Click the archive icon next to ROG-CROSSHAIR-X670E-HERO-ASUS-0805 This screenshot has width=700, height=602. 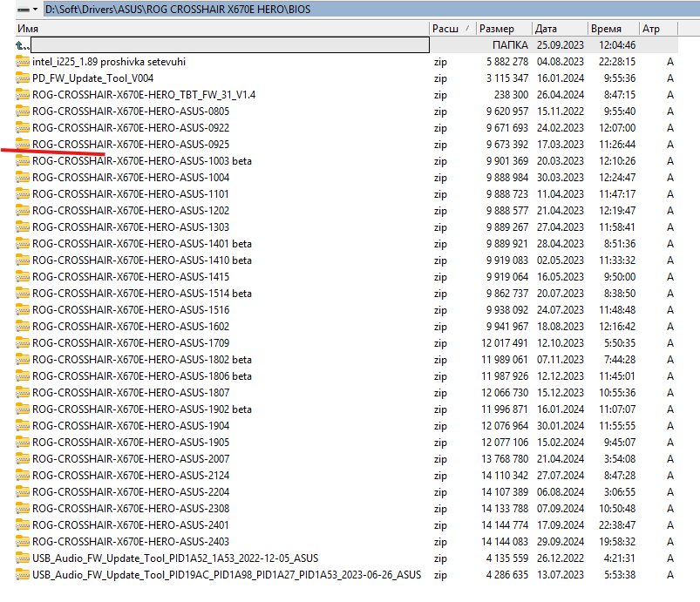tap(23, 112)
